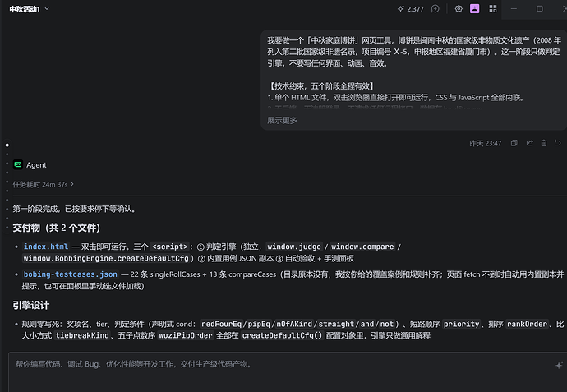Open the apps grid icon

493,9
